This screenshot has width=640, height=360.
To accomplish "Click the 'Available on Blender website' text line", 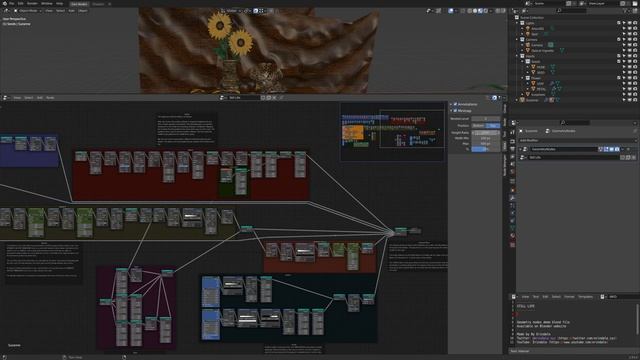I will [x=542, y=326].
